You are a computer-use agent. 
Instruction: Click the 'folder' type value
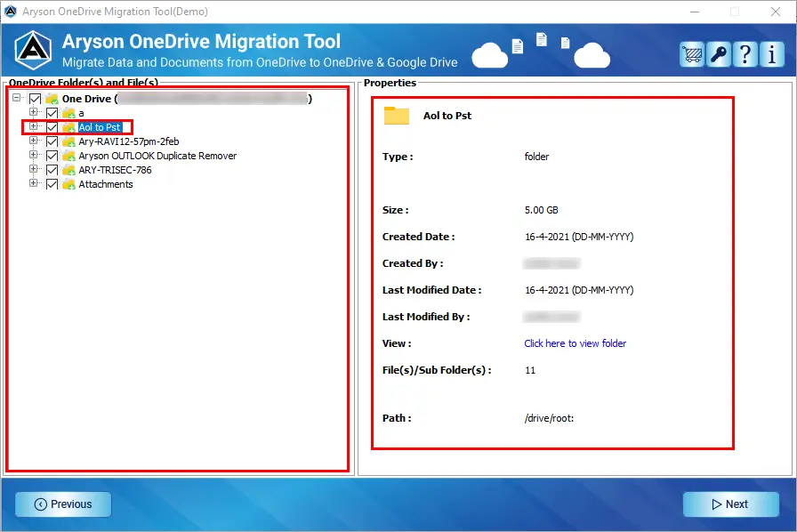click(536, 157)
